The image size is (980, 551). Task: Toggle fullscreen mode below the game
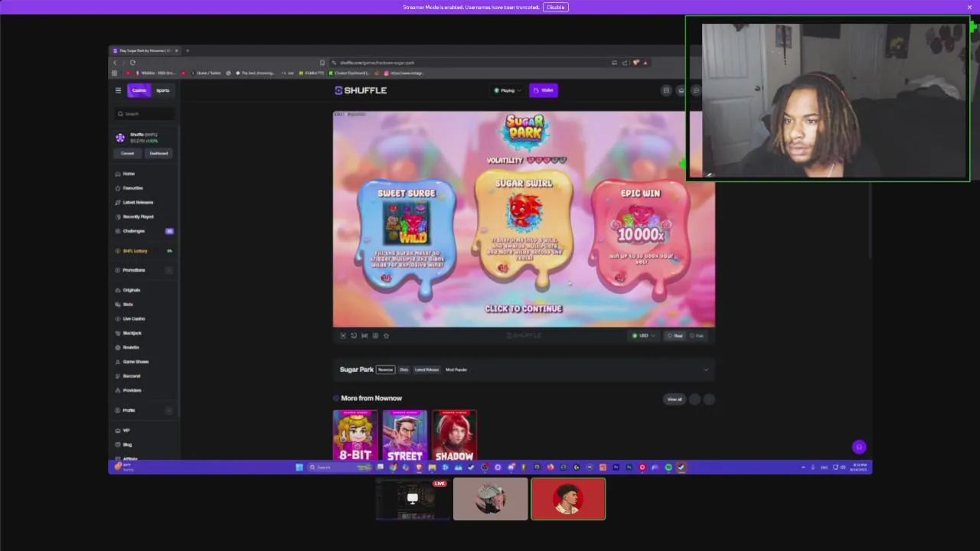tap(343, 335)
